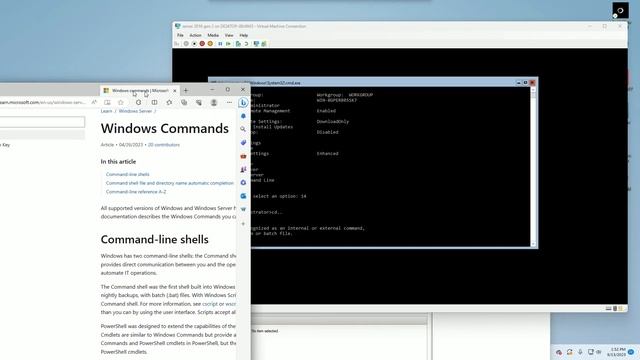The image size is (640, 360).
Task: Click the Edge sidebar Outlook icon
Action: 243,196
